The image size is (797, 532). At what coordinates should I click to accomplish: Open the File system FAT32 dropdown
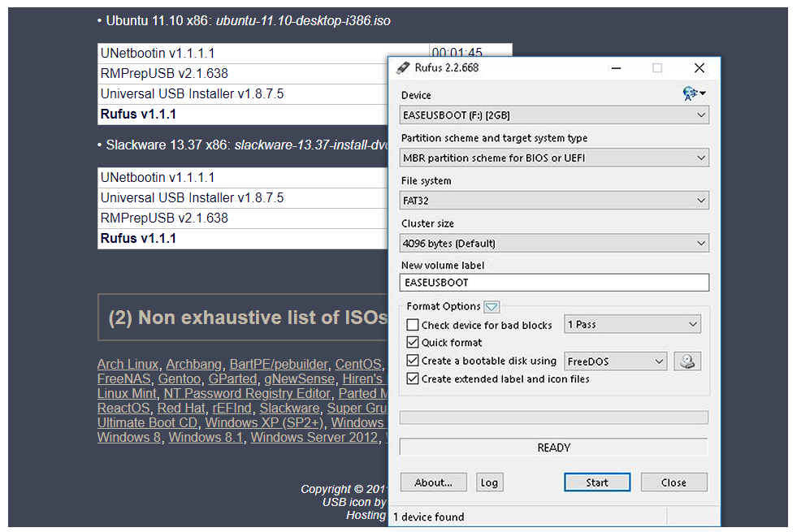[x=554, y=201]
